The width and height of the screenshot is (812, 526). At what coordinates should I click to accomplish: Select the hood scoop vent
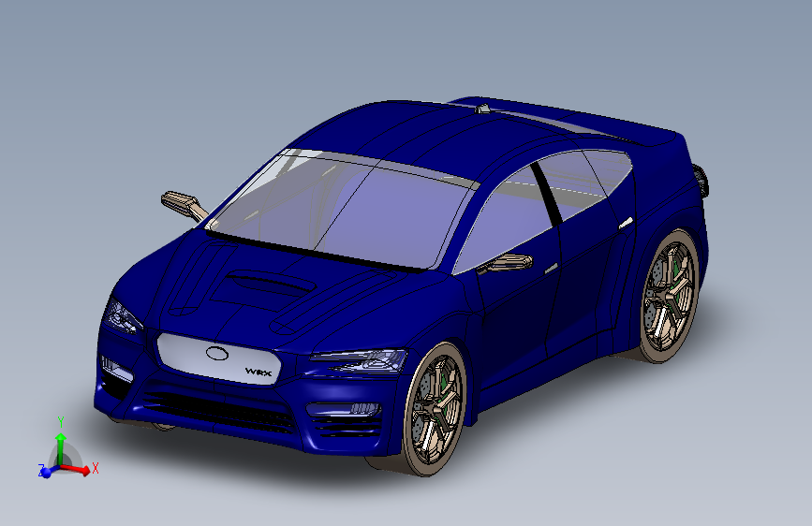click(270, 283)
